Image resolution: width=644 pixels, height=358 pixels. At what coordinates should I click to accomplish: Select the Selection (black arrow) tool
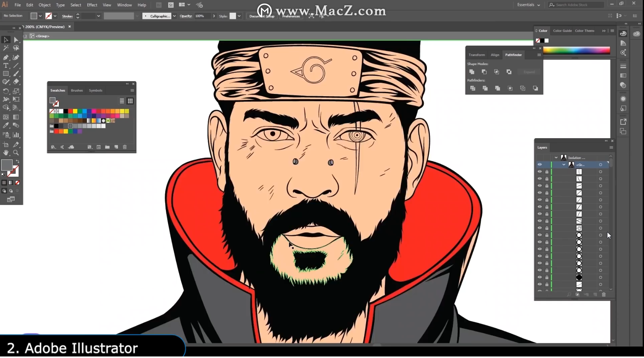(6, 40)
